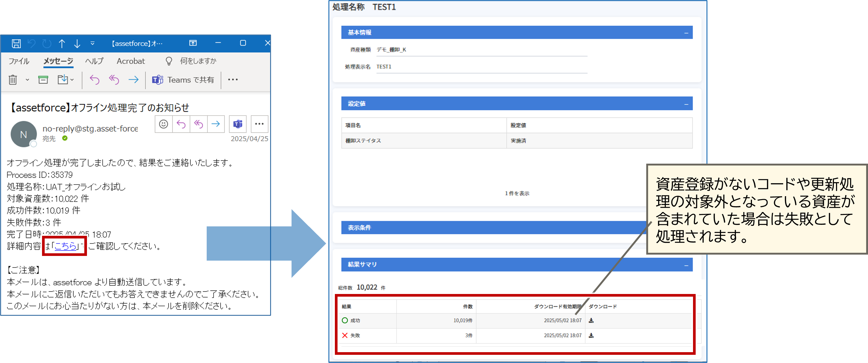The width and height of the screenshot is (868, 363).
Task: Click the 処理表示名 field showing TEST1
Action: (x=482, y=67)
